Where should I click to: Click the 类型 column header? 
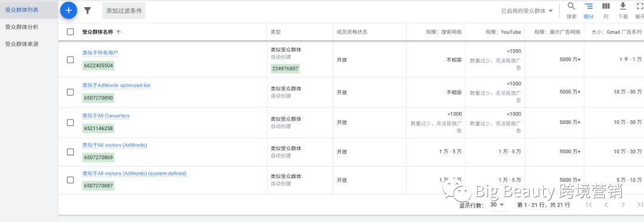(x=275, y=32)
